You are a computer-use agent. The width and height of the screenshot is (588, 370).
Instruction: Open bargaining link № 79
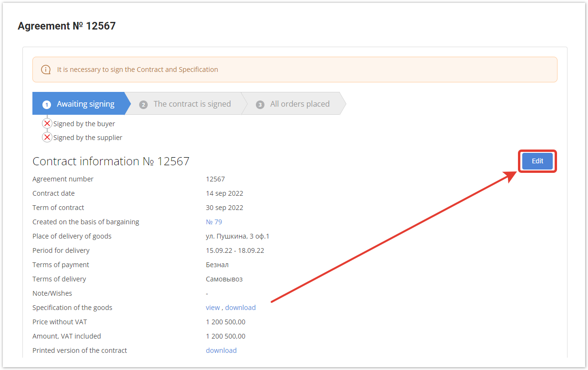pyautogui.click(x=214, y=222)
